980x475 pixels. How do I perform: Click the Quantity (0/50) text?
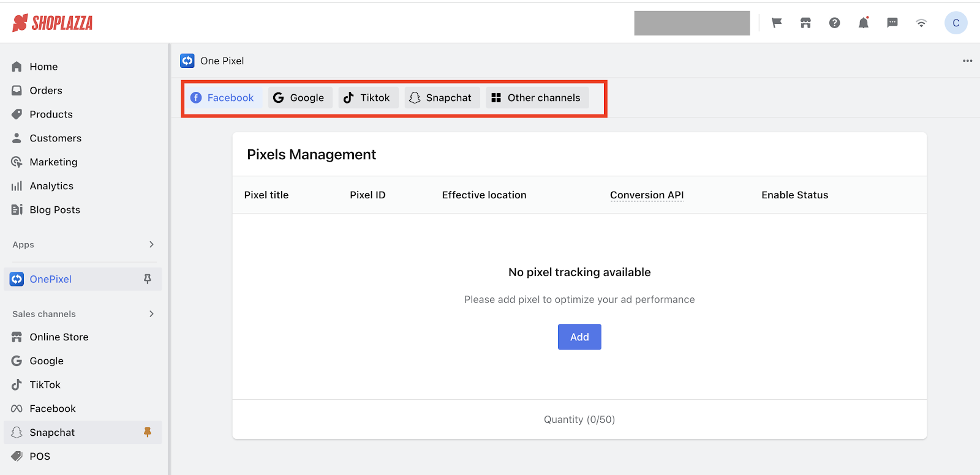point(579,420)
